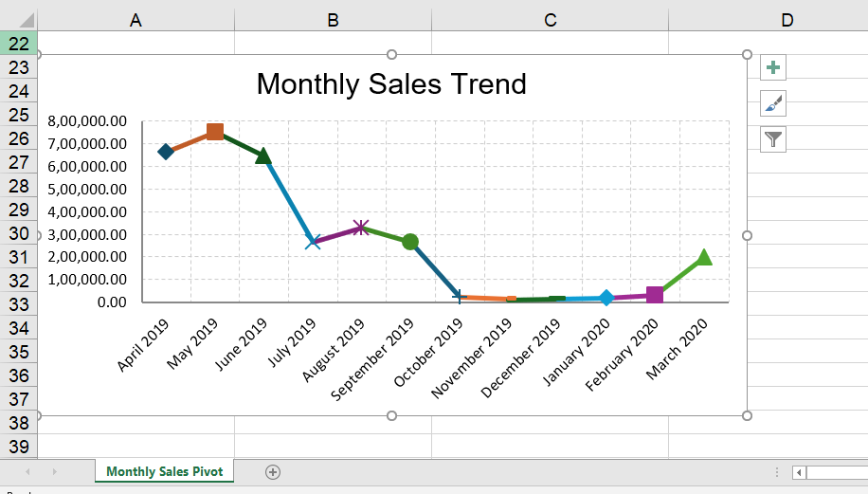Open the Chart Filters funnel button
Screen dimensions: 868x494
pos(773,139)
